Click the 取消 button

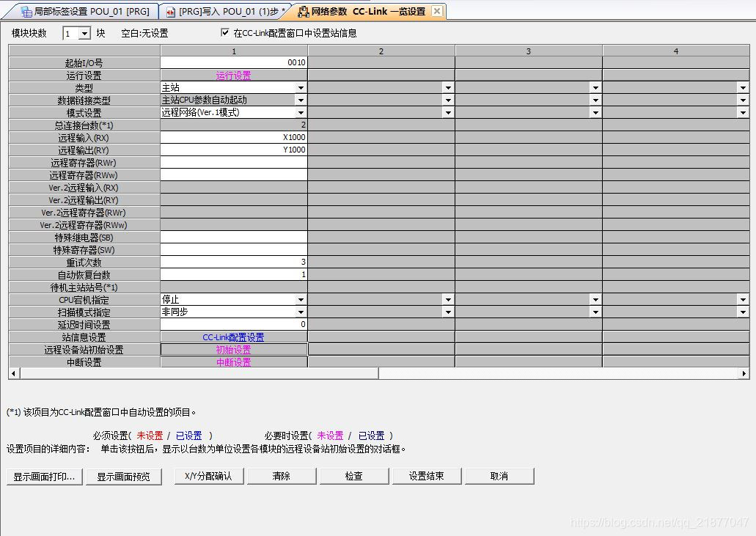tap(499, 476)
